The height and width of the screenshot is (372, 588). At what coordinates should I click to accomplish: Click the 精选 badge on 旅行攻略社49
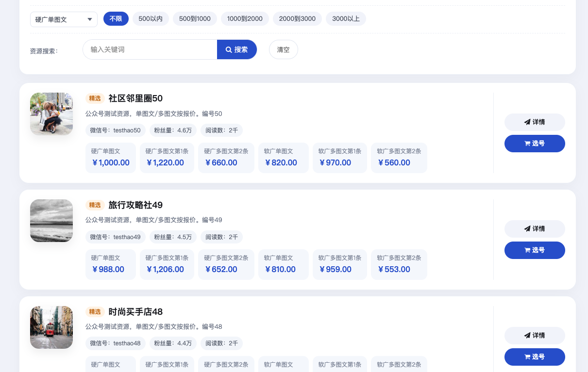tap(95, 205)
